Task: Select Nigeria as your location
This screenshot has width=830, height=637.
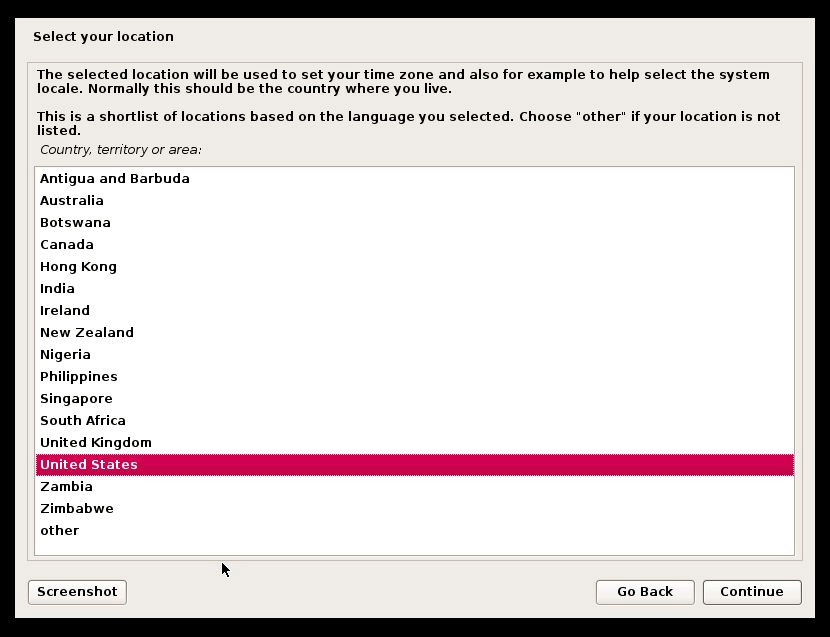Action: [65, 354]
